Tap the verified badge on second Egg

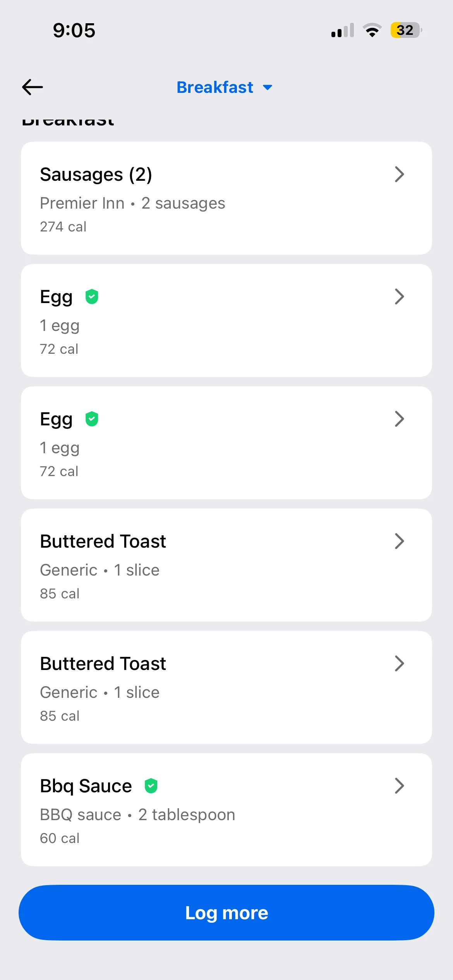[x=92, y=419]
